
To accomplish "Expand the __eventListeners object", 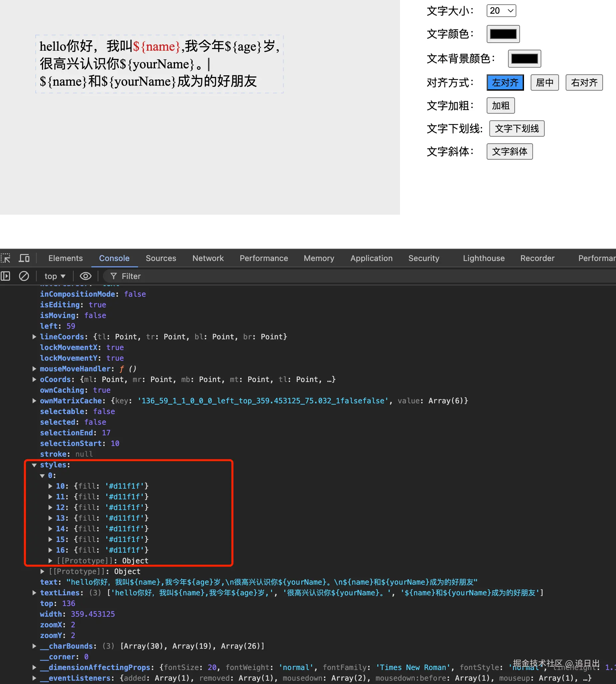I will (x=34, y=678).
